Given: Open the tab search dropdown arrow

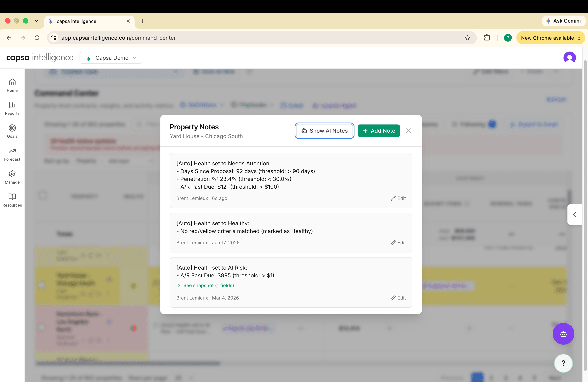Looking at the screenshot, I should pos(37,21).
